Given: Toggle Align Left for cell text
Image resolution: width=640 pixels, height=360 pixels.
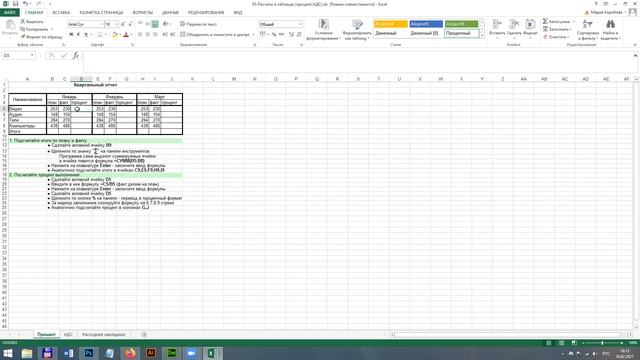Looking at the screenshot, I should 140,35.
